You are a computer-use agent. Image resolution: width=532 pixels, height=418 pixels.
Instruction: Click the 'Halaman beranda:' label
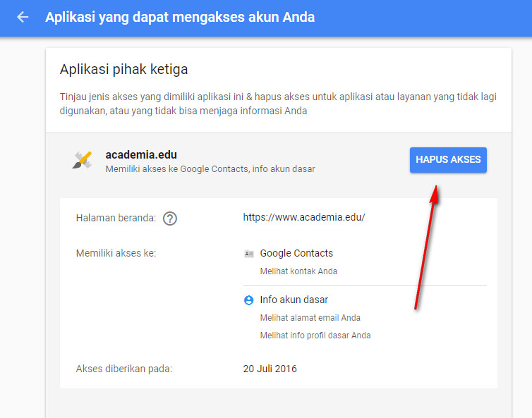pos(116,218)
